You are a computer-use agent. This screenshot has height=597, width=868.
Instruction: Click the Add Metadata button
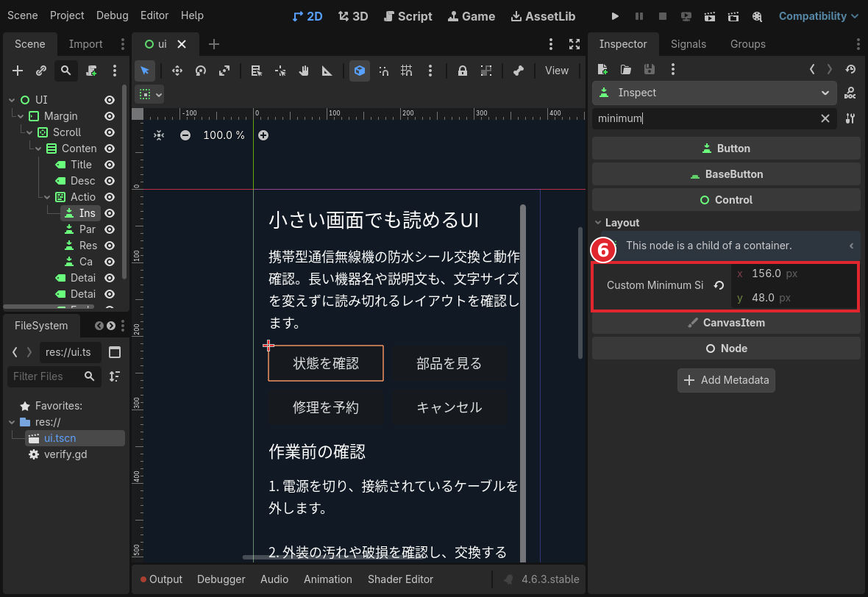click(x=726, y=380)
